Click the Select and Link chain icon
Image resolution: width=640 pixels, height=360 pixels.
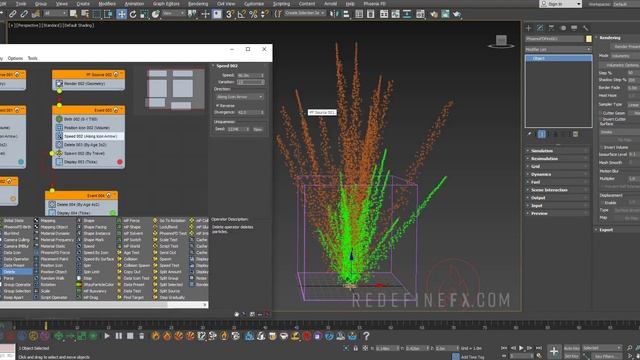click(x=13, y=14)
